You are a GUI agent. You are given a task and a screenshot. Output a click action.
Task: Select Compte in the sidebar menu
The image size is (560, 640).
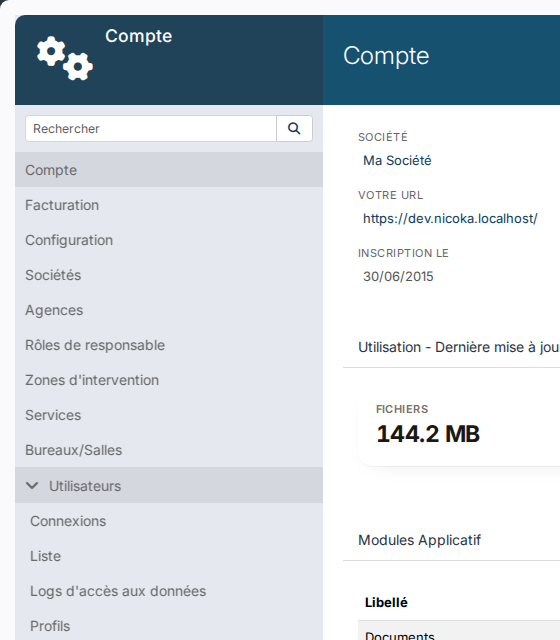click(169, 170)
